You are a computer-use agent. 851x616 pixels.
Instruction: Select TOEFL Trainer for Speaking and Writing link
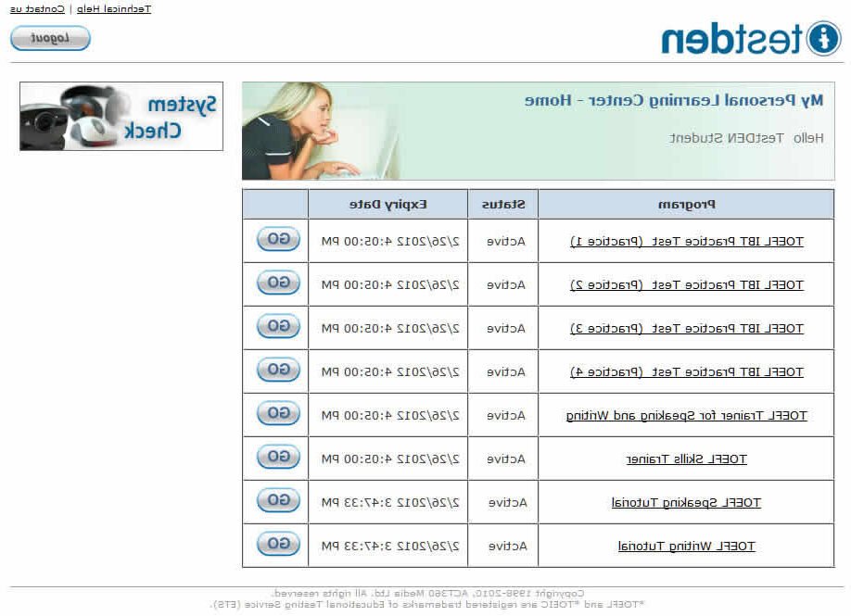coord(686,416)
